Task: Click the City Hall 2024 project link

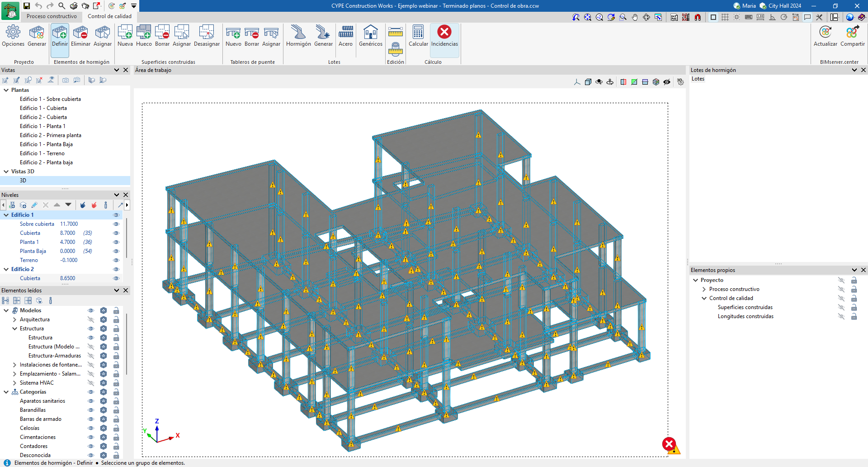Action: tap(784, 6)
